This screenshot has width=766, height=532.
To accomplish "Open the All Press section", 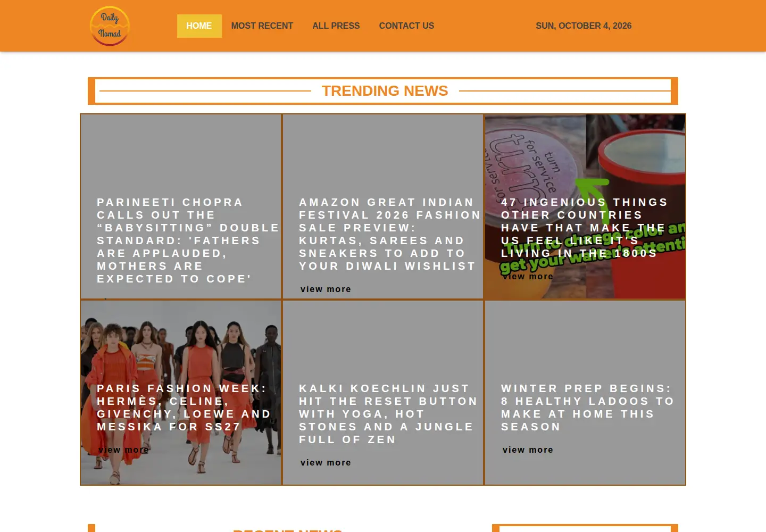I will [x=336, y=26].
